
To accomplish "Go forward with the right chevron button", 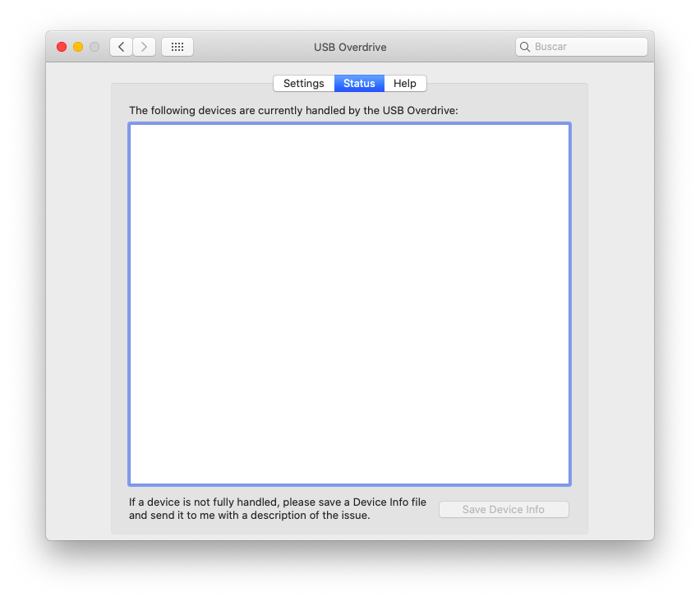I will pos(145,47).
